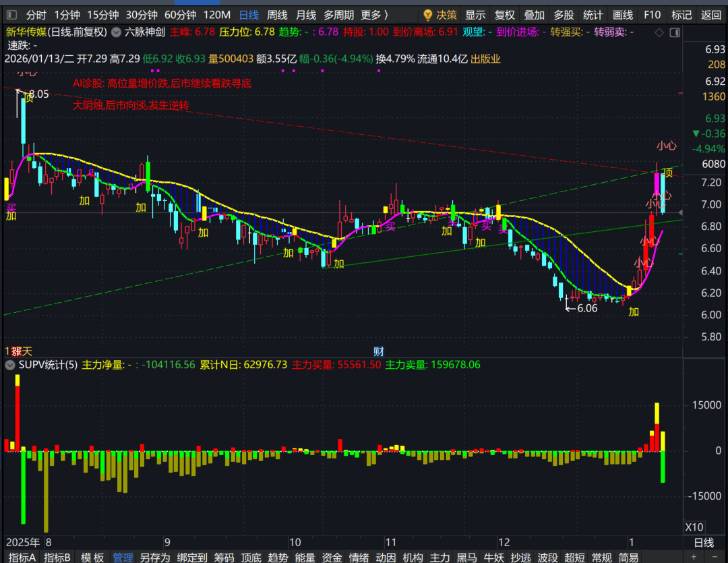Click the 日线 label below price axis
This screenshot has height=563, width=728.
coord(703,542)
